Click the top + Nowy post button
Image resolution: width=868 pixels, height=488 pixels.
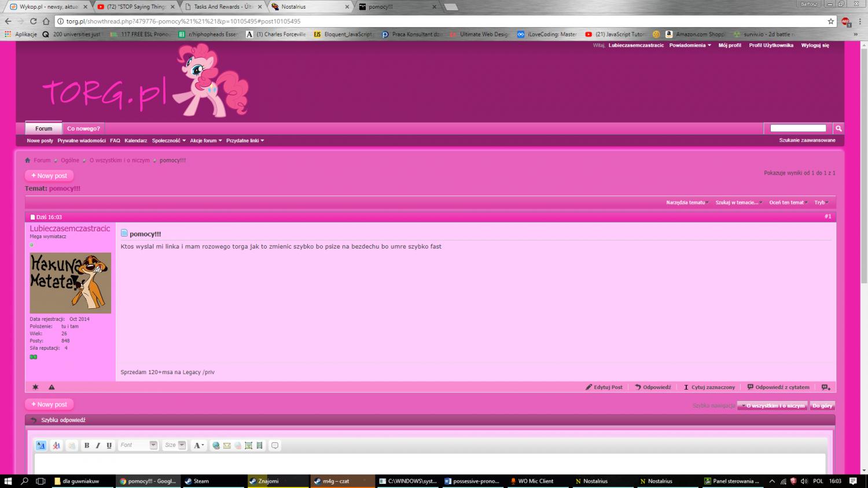(x=49, y=176)
